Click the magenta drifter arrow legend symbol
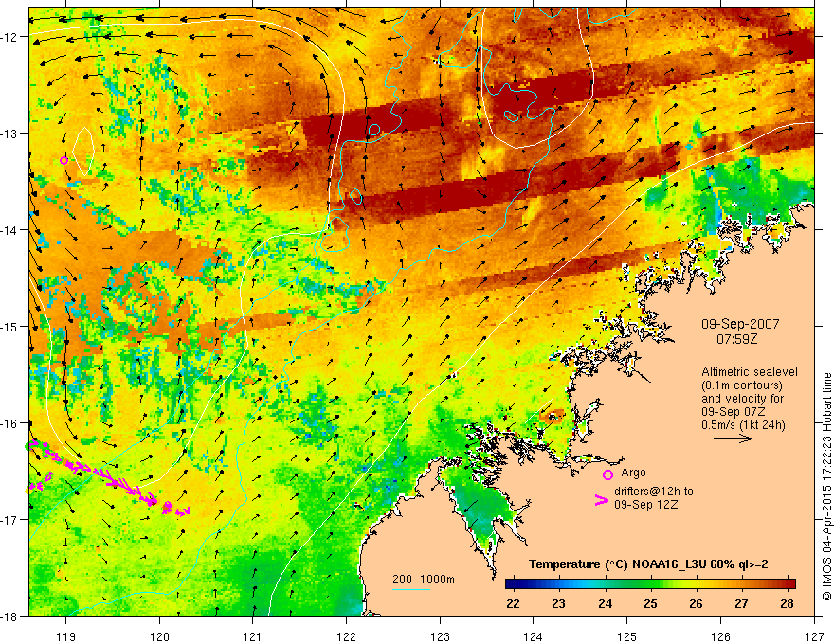Screen dimensions: 834x644 tap(602, 500)
